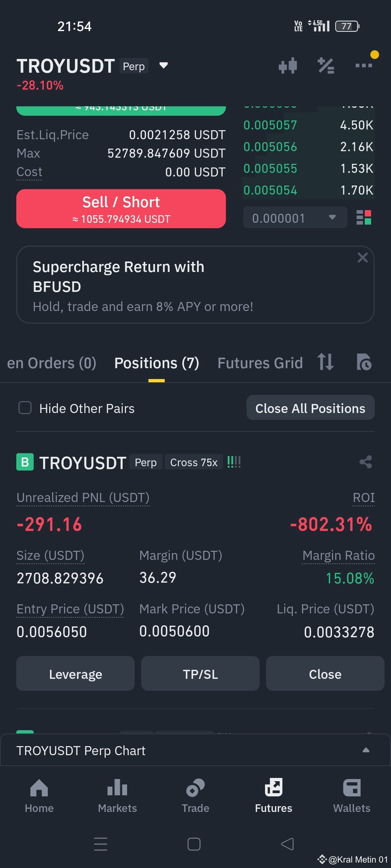Open TP/SL for the TROYUSDT position
Image resolution: width=391 pixels, height=868 pixels.
(x=200, y=674)
